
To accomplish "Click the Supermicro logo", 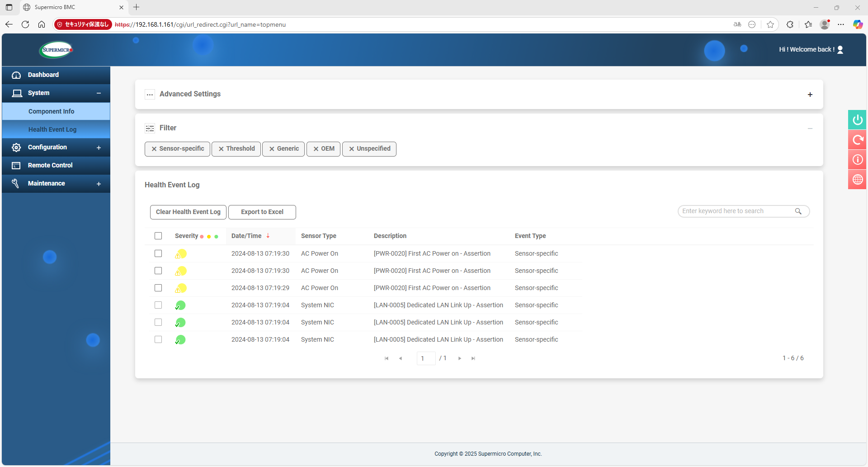I will pos(57,50).
